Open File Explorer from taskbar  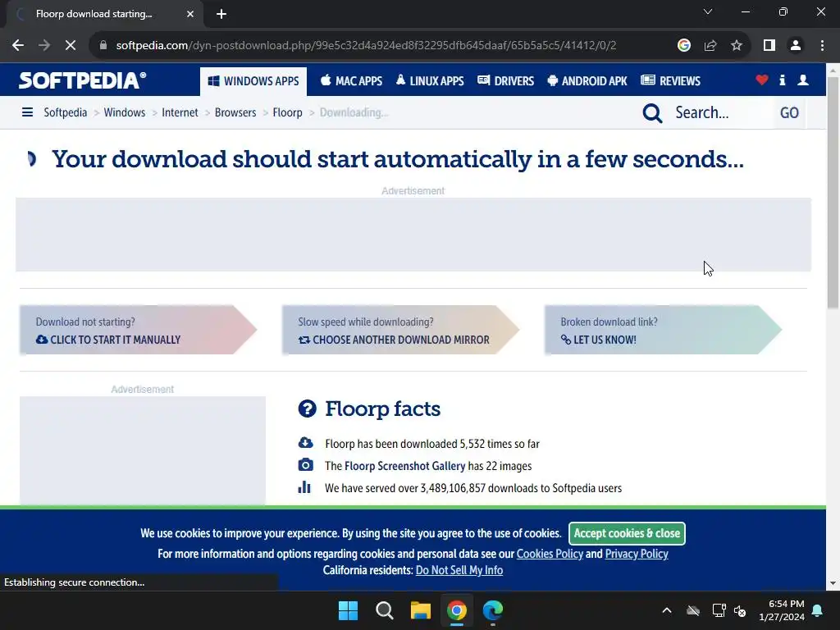[x=421, y=610]
